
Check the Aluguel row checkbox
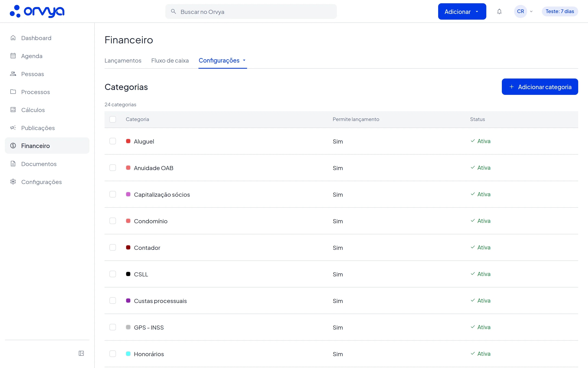point(113,141)
